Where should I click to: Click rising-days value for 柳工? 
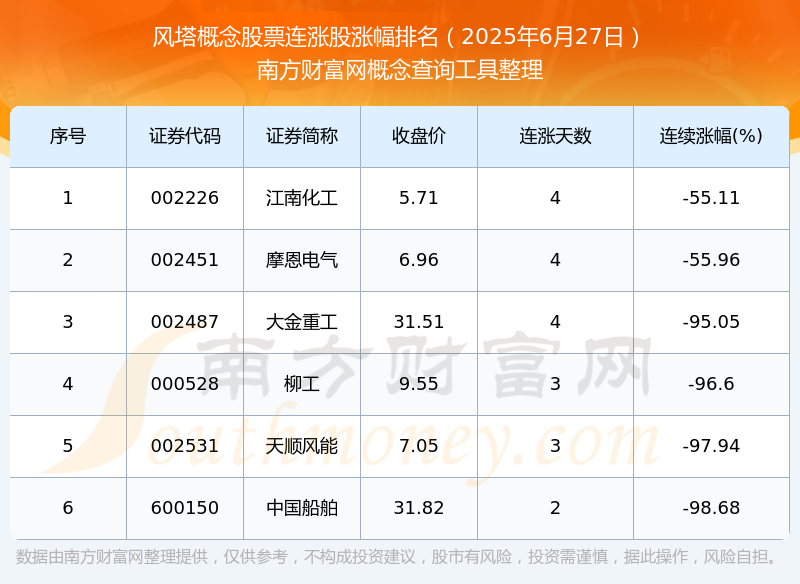click(x=555, y=384)
